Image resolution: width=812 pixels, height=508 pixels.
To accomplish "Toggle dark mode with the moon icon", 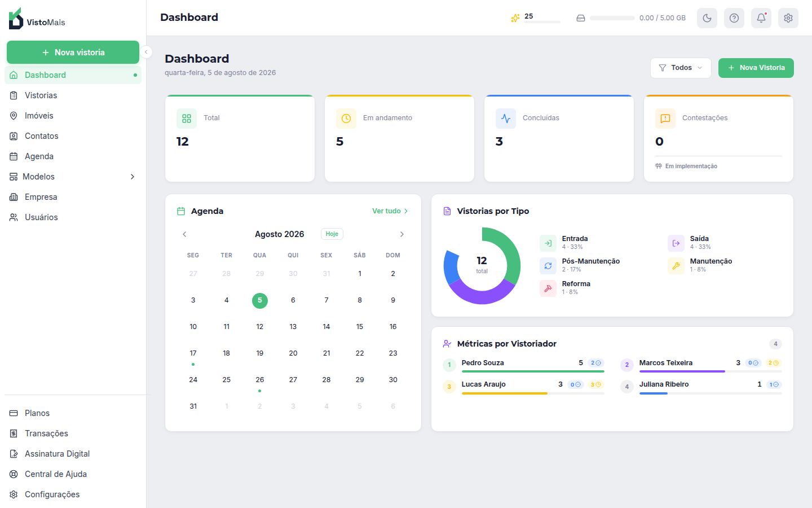I will click(x=707, y=18).
